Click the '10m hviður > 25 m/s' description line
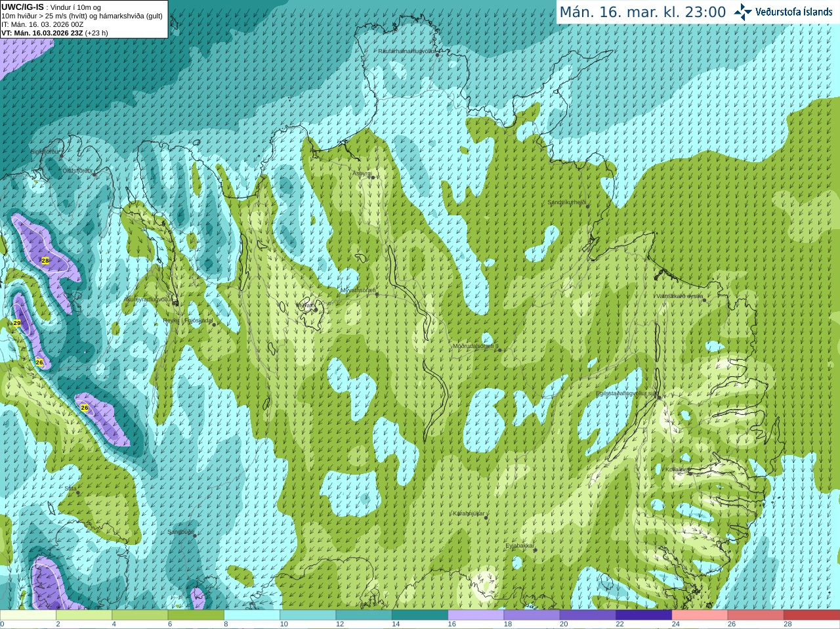The image size is (840, 629). tap(82, 16)
